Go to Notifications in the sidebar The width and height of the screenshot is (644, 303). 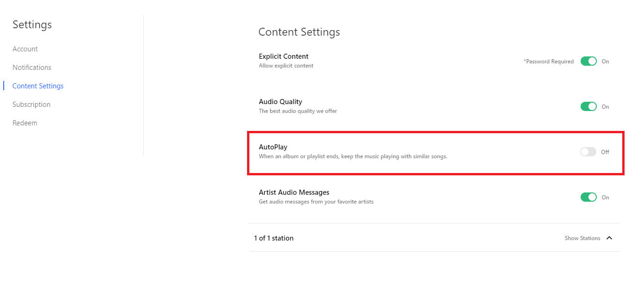click(32, 68)
